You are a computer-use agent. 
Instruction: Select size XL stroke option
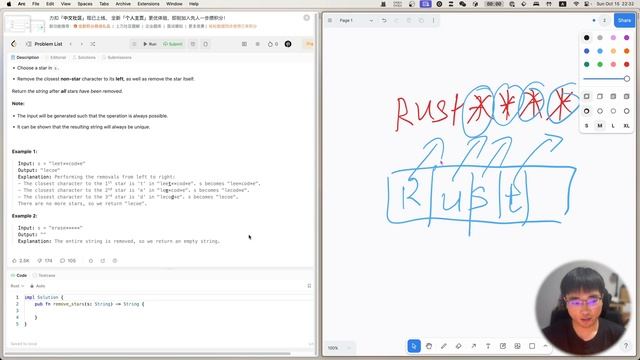627,126
